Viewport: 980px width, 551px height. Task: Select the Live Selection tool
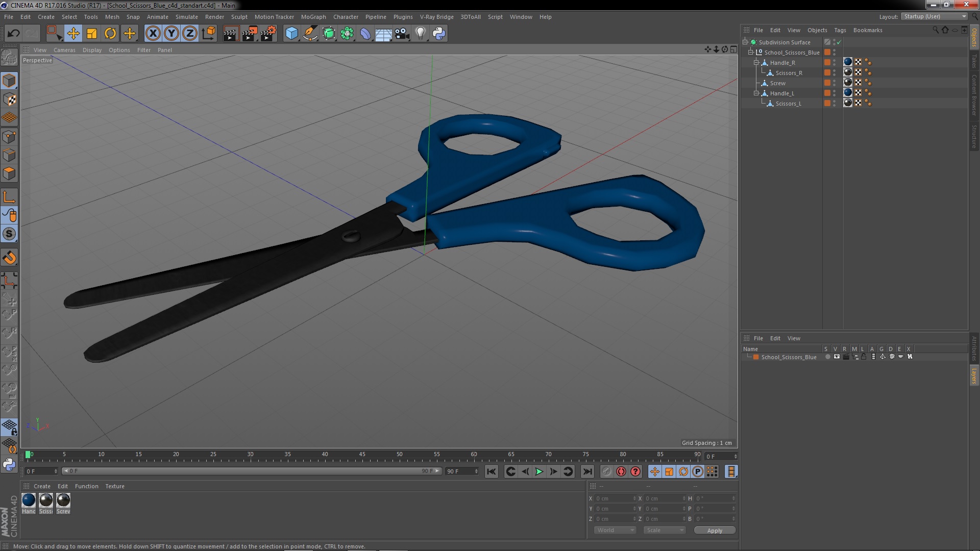click(54, 34)
